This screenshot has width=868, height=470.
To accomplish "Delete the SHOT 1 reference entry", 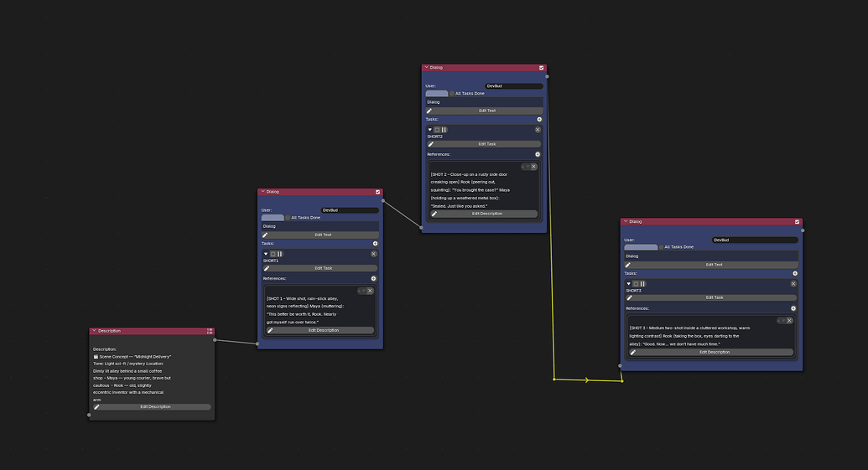I will click(x=370, y=291).
